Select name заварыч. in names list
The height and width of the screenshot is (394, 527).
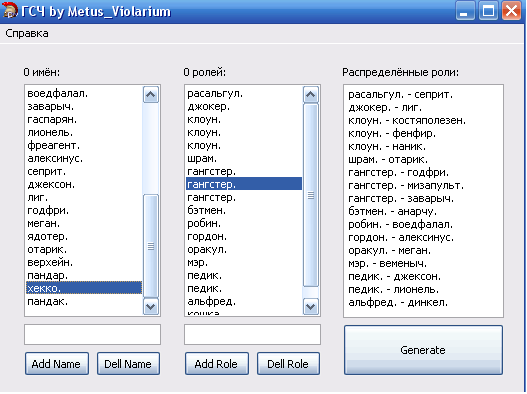pos(84,107)
